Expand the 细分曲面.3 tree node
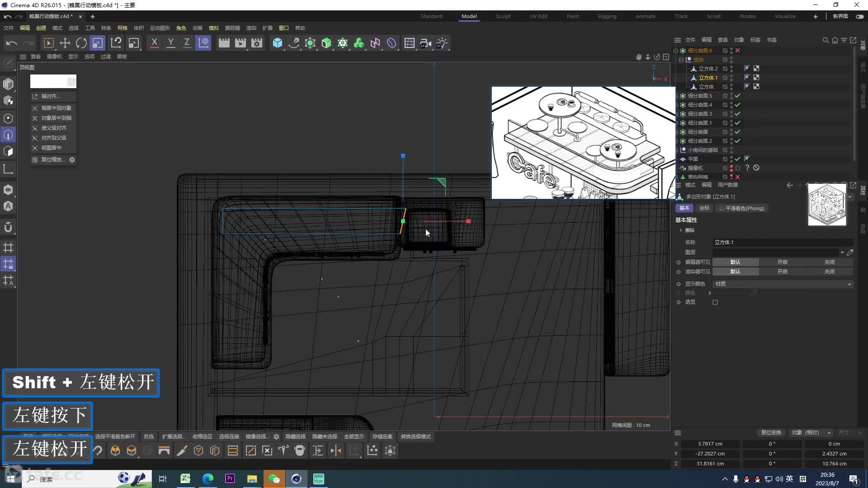Image resolution: width=868 pixels, height=488 pixels. pos(676,114)
